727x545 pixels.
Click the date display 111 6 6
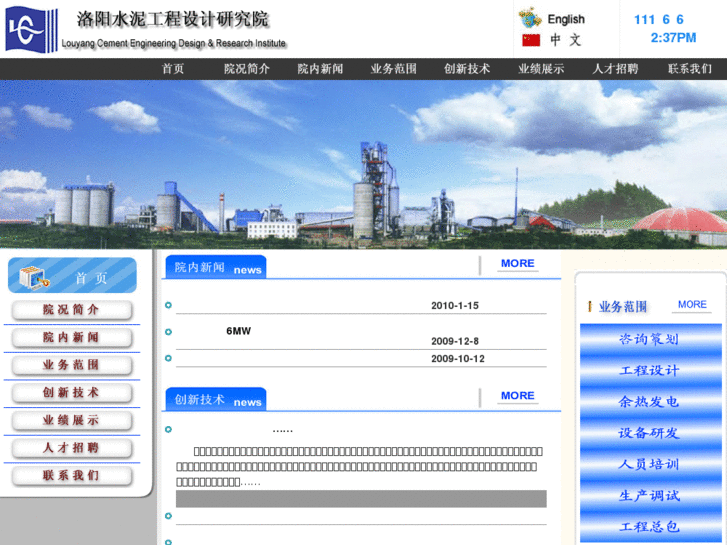point(658,19)
